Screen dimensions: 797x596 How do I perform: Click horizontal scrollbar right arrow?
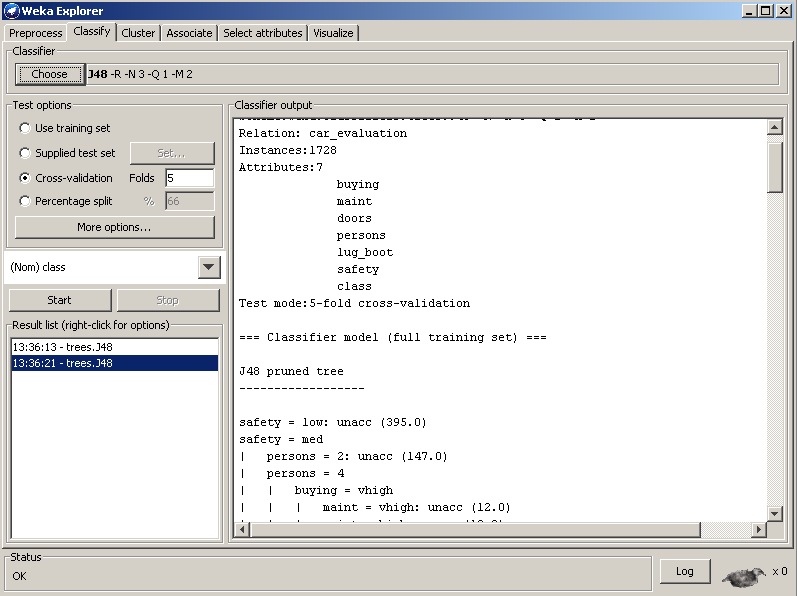pos(759,529)
